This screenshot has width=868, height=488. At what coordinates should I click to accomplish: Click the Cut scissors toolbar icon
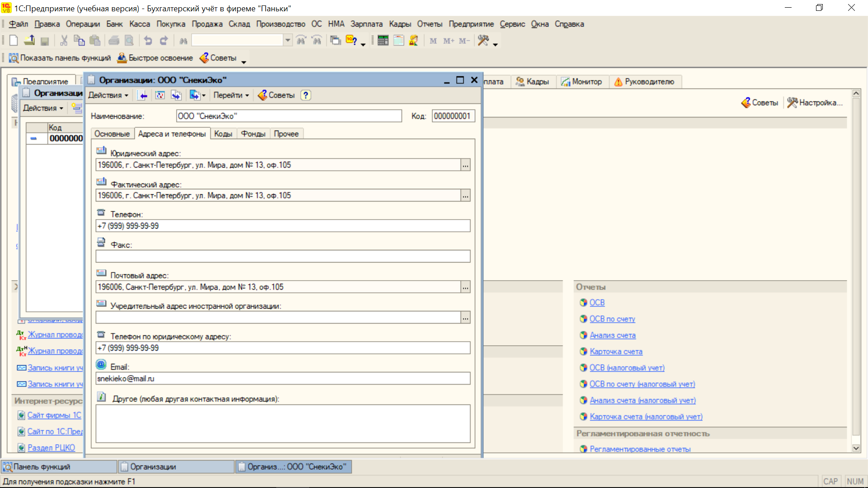coord(64,41)
